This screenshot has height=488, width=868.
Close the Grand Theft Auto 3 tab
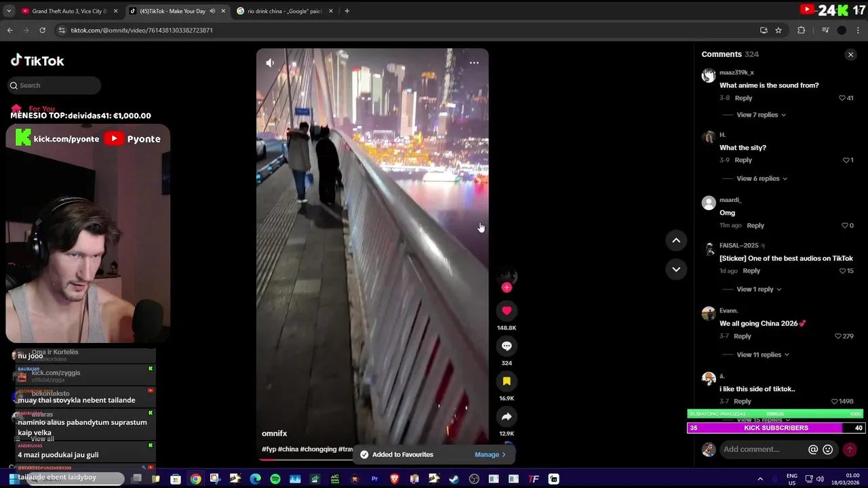115,11
